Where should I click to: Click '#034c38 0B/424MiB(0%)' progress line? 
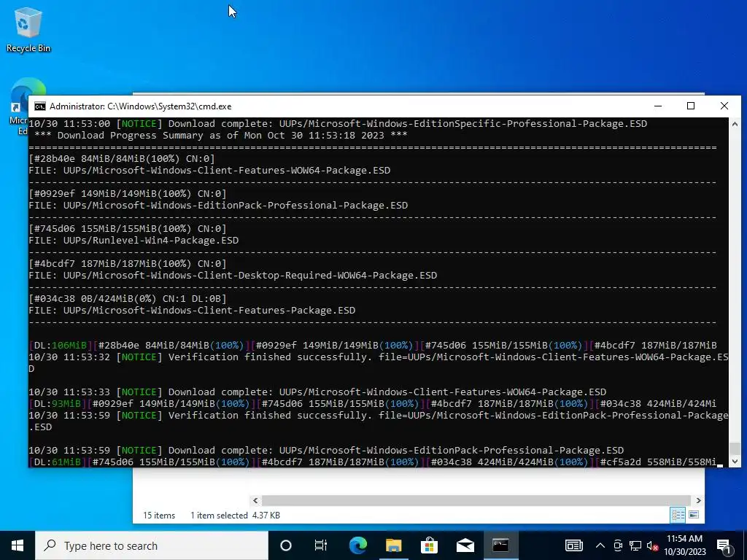(128, 298)
